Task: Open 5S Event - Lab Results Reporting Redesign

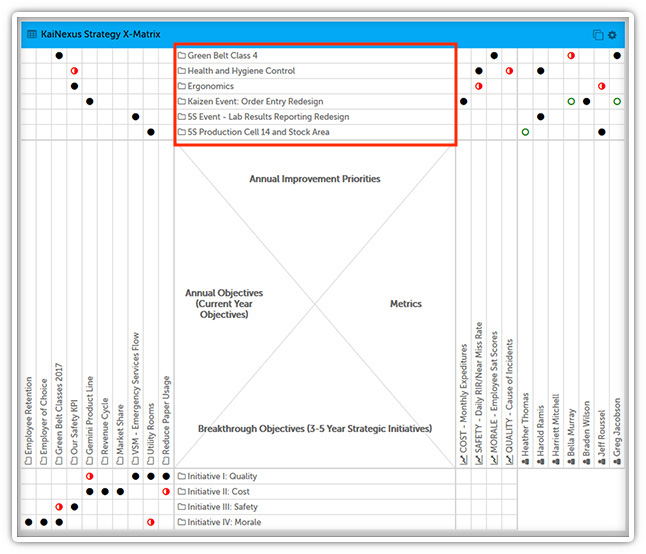Action: click(x=268, y=117)
